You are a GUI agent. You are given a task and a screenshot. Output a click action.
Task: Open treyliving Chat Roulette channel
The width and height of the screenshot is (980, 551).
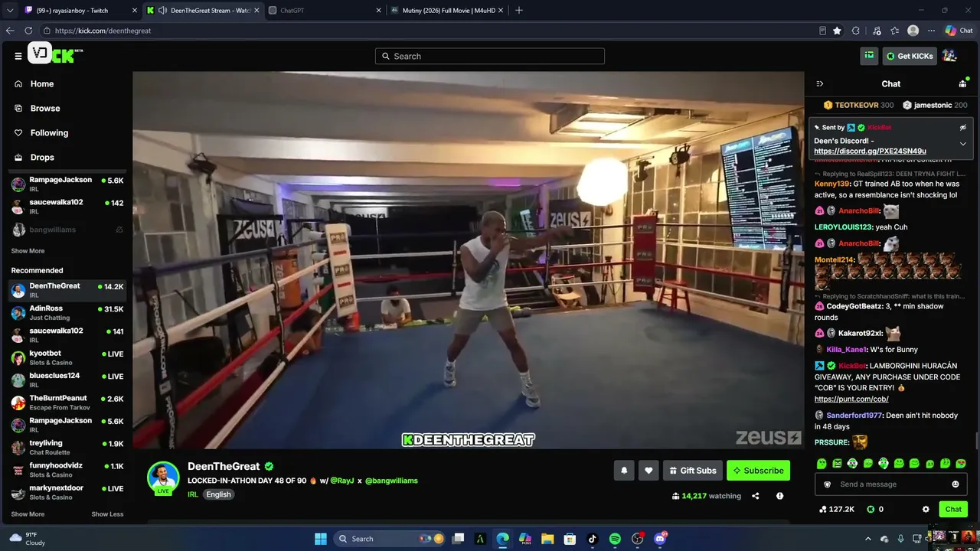tap(67, 448)
